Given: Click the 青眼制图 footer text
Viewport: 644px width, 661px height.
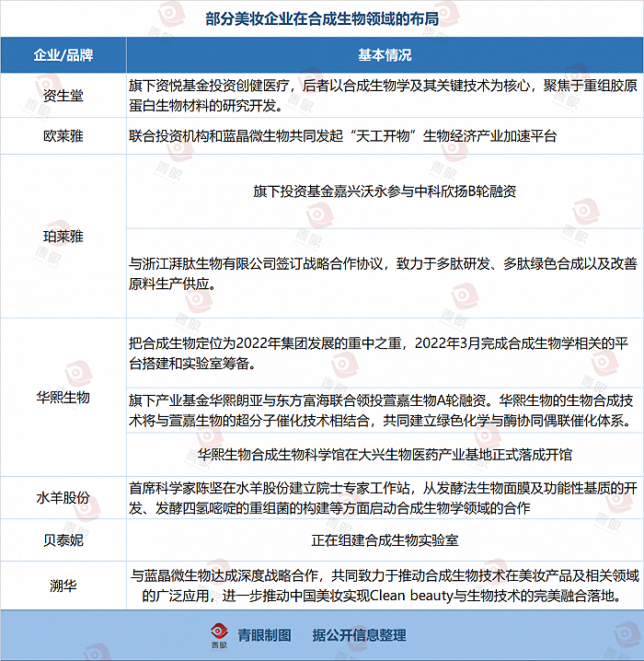Looking at the screenshot, I should pyautogui.click(x=264, y=635).
